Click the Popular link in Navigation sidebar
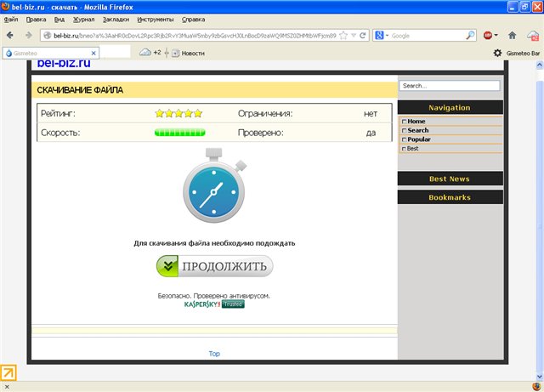This screenshot has height=392, width=544. [x=418, y=139]
